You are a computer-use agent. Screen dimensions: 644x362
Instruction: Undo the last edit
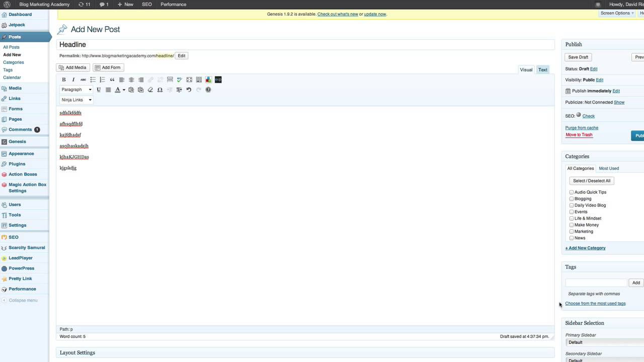coord(189,89)
